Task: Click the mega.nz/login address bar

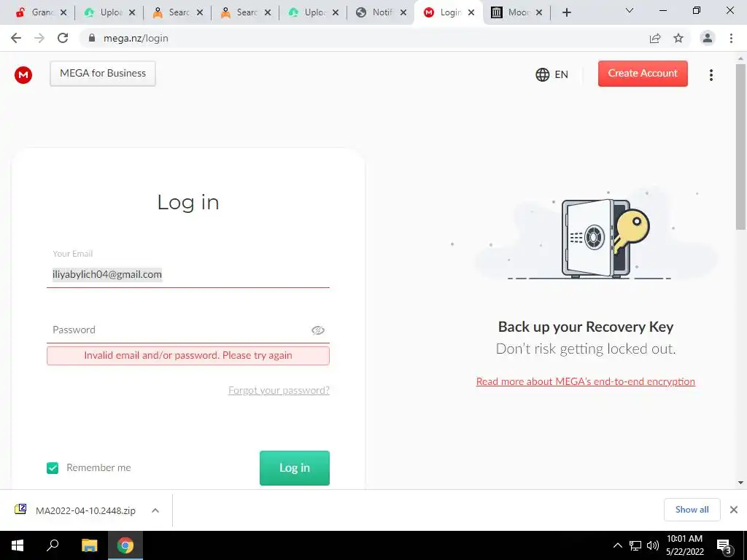Action: point(362,38)
